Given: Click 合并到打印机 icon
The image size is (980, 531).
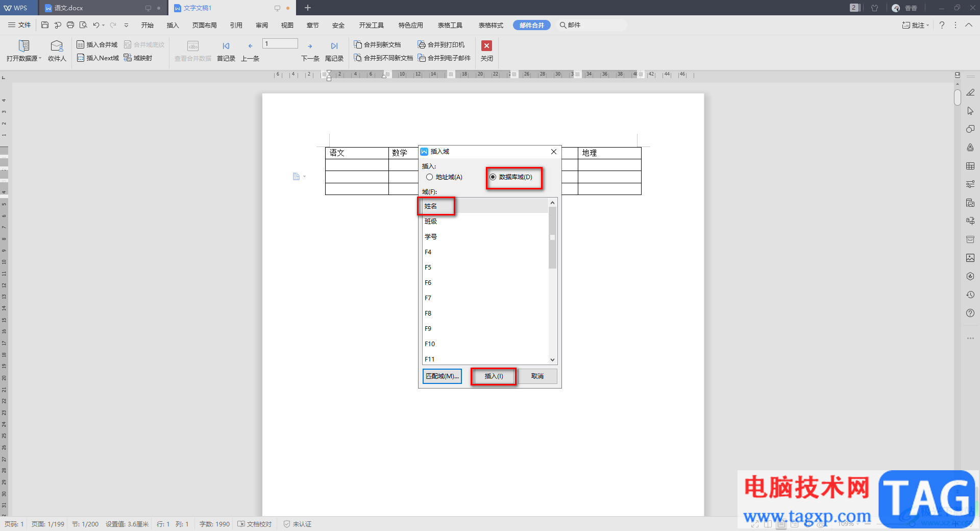Looking at the screenshot, I should (441, 45).
